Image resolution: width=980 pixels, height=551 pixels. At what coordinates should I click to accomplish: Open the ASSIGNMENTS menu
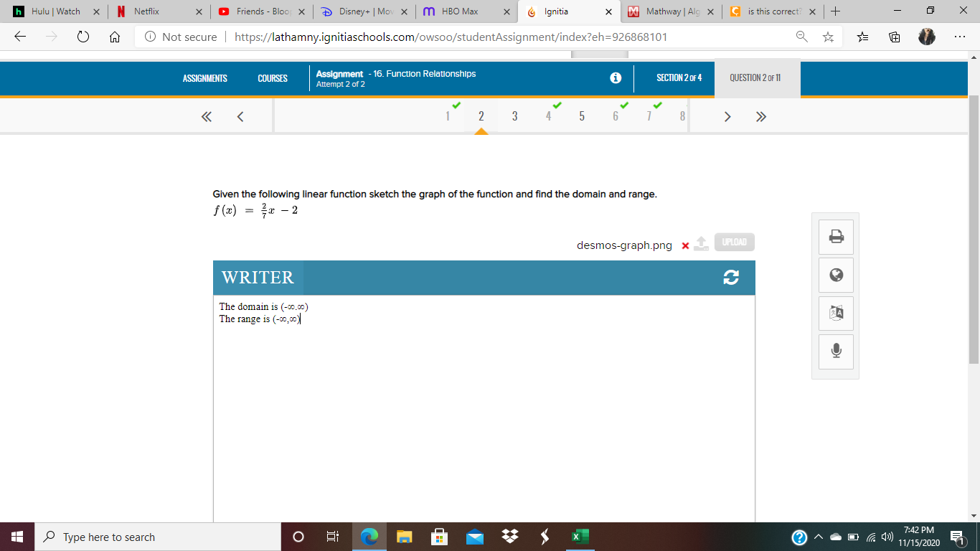(x=205, y=78)
